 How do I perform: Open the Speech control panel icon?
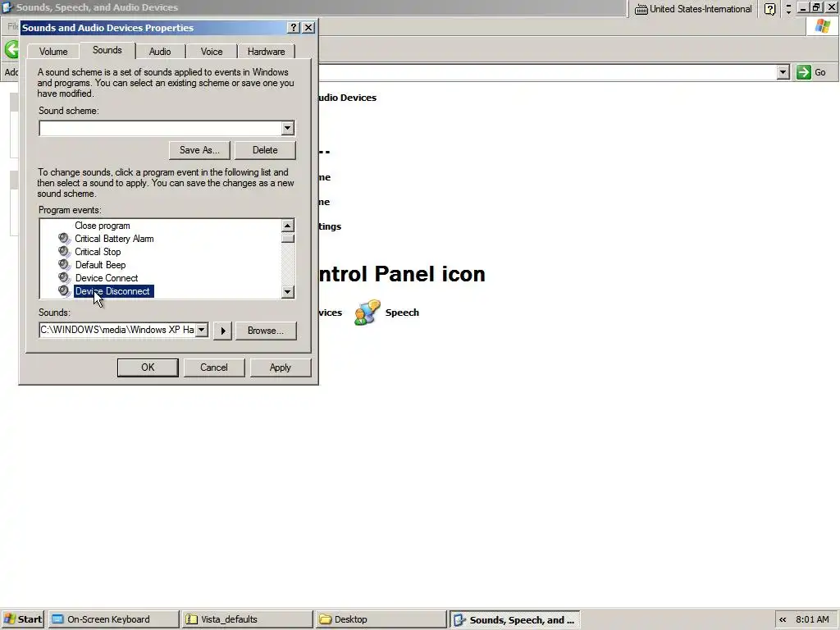click(367, 313)
